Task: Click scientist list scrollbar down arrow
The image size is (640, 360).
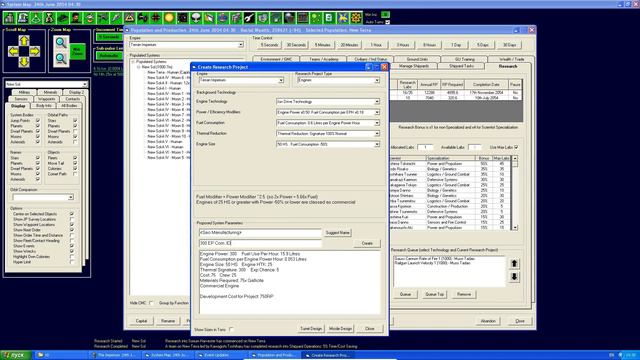Action: click(x=515, y=227)
